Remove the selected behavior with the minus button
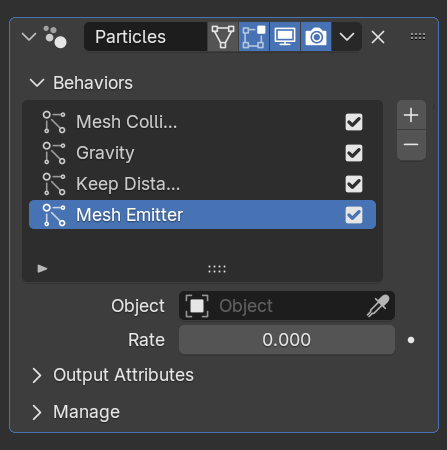Viewport: 447px width, 450px height. (411, 145)
